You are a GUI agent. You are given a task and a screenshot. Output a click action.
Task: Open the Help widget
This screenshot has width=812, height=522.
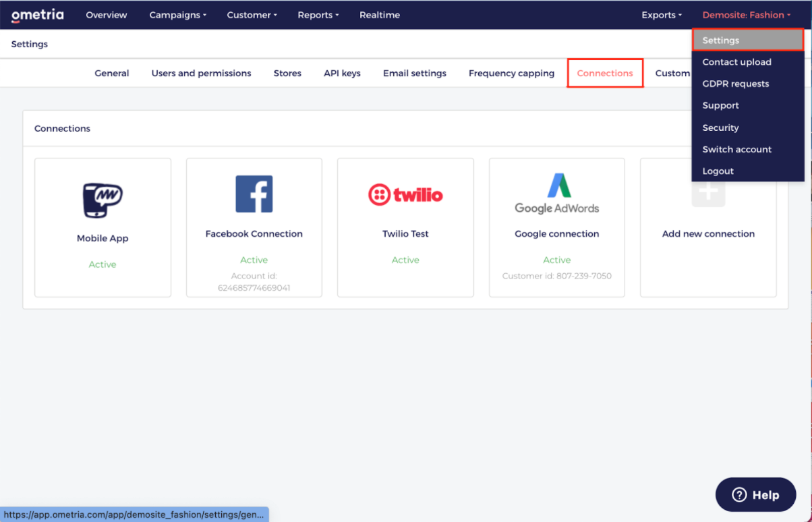click(x=755, y=494)
